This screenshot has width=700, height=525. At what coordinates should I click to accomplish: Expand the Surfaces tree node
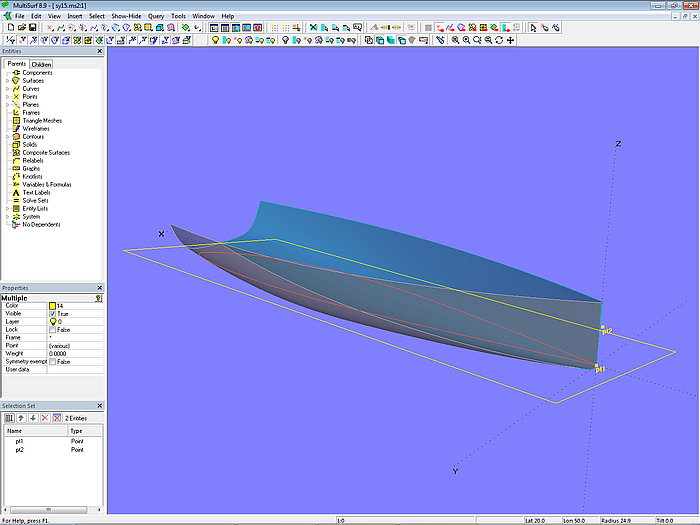[8, 81]
